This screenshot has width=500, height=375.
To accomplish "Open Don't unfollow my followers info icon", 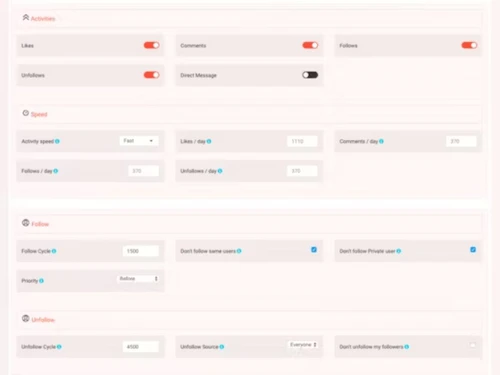I will pyautogui.click(x=407, y=347).
